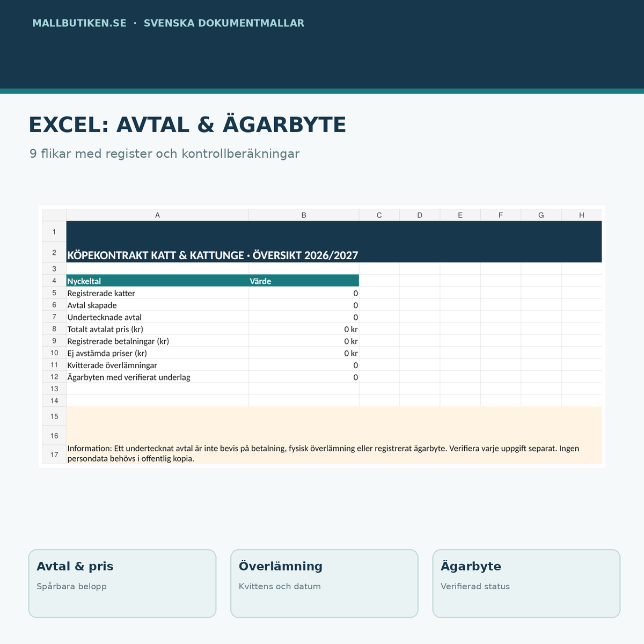Select 'Ägarbyten med verifierat underlag' cell

click(157, 377)
